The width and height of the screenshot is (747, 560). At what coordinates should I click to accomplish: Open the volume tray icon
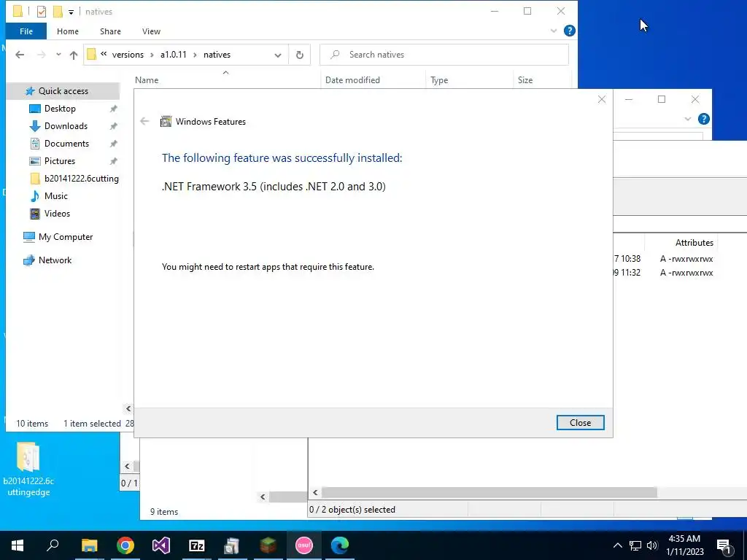click(x=652, y=545)
